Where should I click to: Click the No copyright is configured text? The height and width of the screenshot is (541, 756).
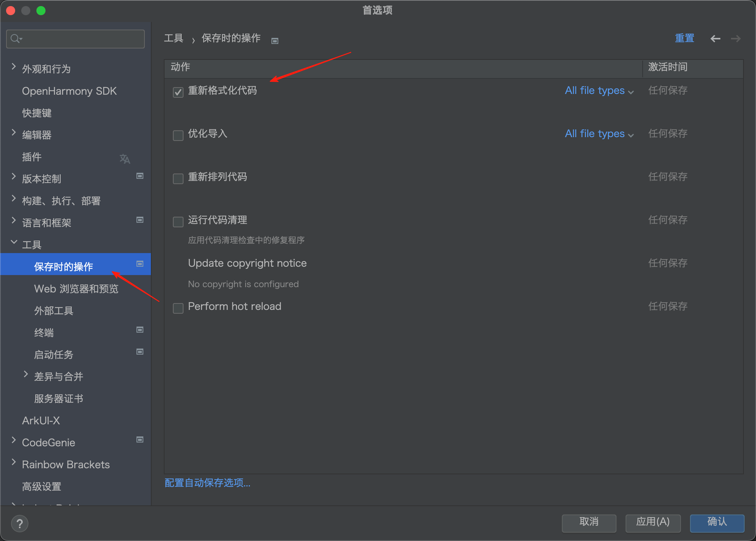[x=243, y=284]
